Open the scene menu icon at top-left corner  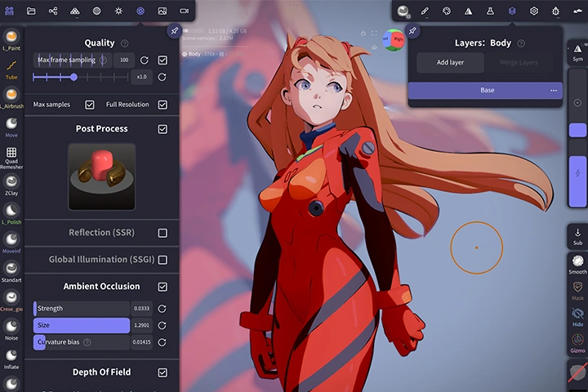pyautogui.click(x=9, y=11)
